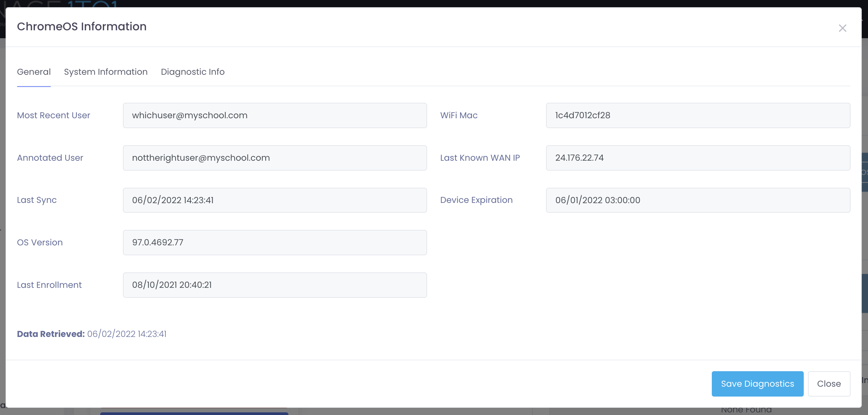Click the Device Expiration label
Viewport: 868px width, 415px height.
(477, 200)
